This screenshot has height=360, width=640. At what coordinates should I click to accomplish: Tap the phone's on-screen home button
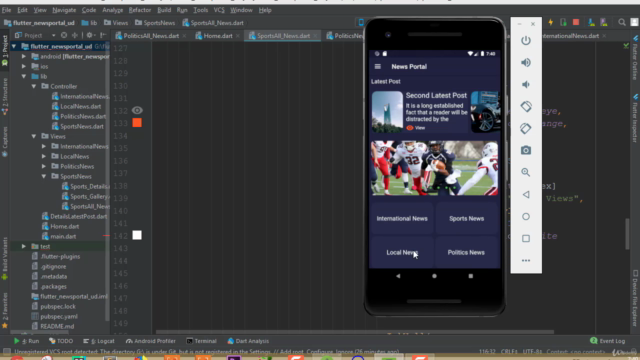click(434, 276)
